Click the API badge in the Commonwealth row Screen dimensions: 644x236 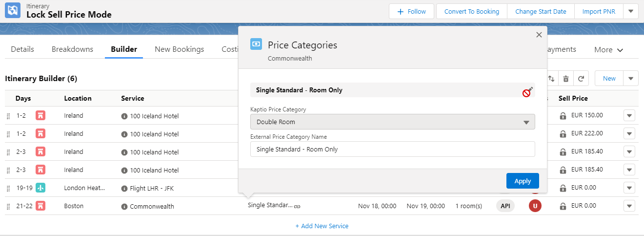505,206
